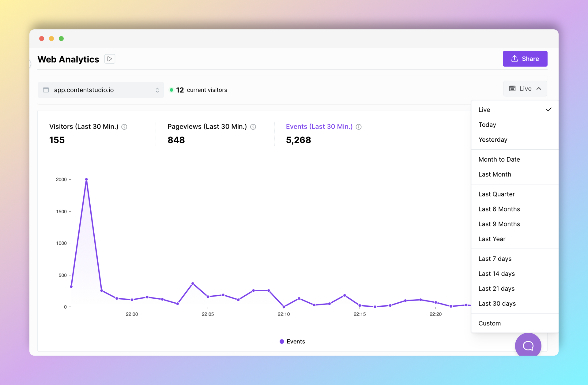Click info icon next to Visitors metric

click(x=124, y=127)
